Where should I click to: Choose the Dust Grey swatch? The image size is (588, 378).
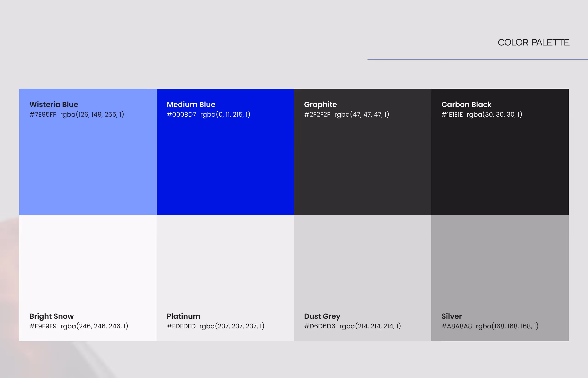pos(363,278)
